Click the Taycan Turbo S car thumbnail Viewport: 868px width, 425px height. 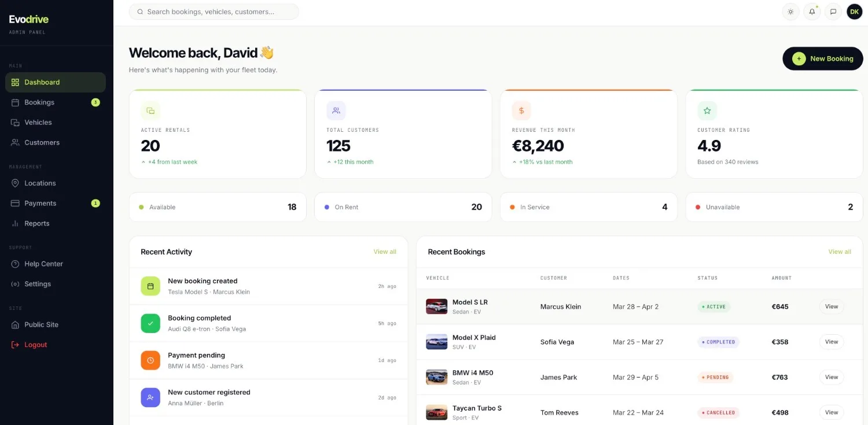[437, 412]
